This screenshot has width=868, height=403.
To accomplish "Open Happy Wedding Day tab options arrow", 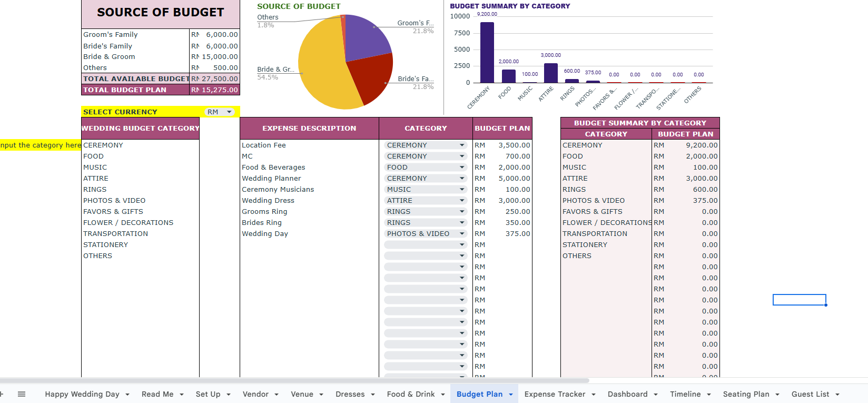I will pos(127,395).
